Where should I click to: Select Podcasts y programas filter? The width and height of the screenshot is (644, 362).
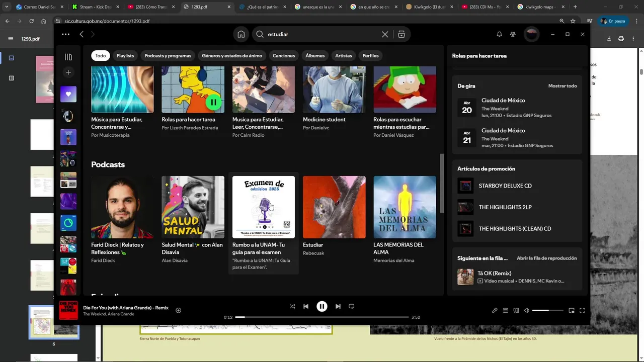coord(168,55)
